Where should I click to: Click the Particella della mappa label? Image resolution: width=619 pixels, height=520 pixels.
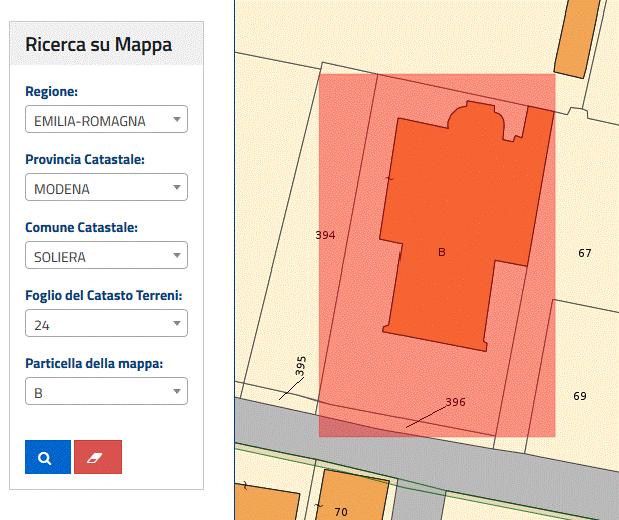[x=94, y=363]
